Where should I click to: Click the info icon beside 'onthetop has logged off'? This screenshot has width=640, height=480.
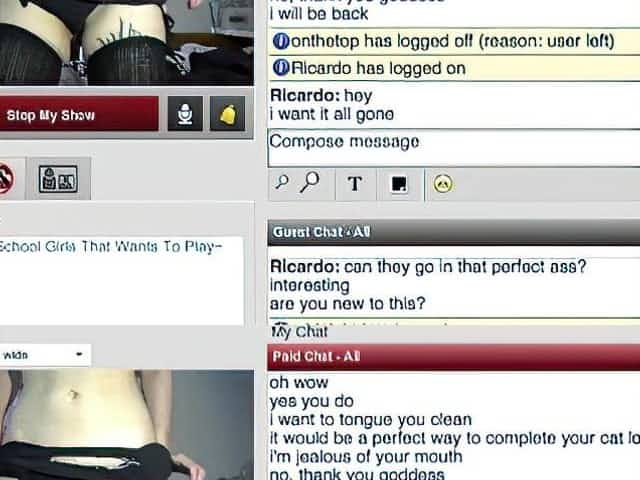(281, 41)
